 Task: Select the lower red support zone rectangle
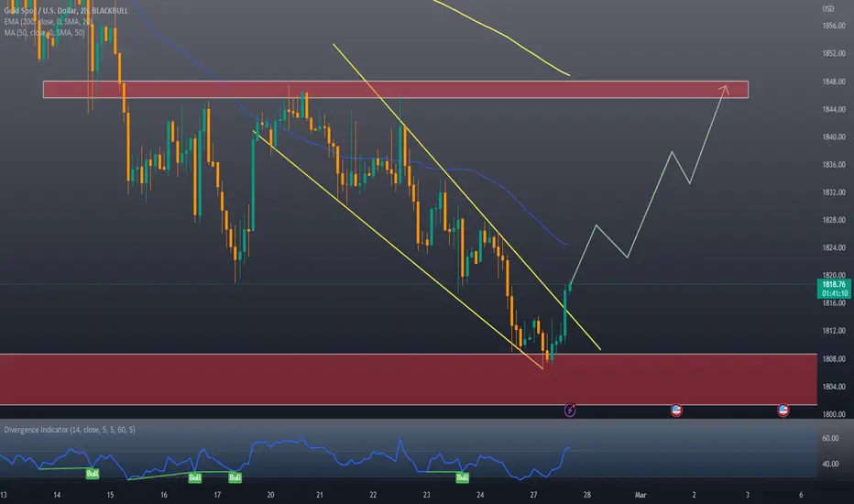point(409,379)
